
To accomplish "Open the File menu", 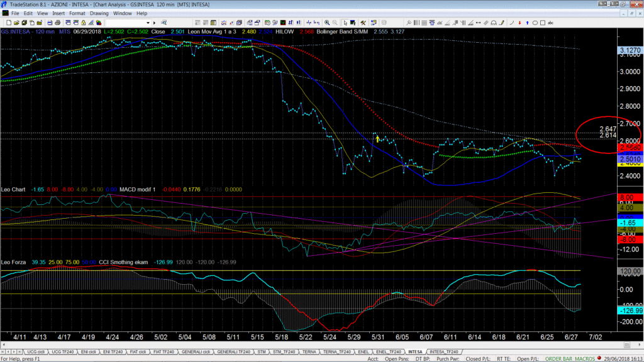I will point(15,13).
